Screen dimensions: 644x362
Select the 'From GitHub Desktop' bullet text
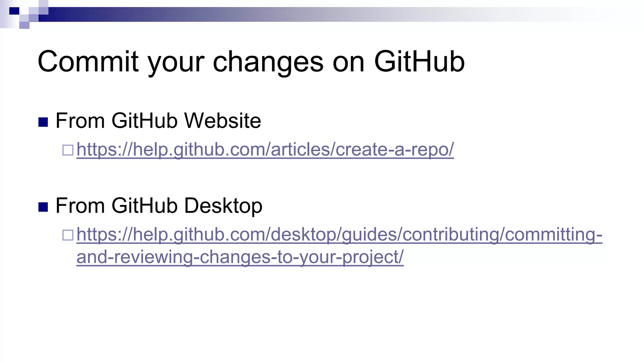(158, 206)
